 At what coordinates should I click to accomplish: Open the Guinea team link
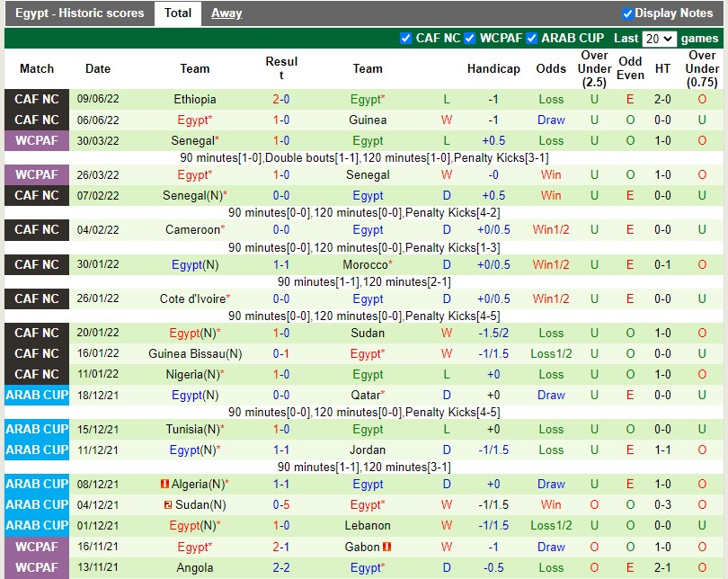coord(368,120)
